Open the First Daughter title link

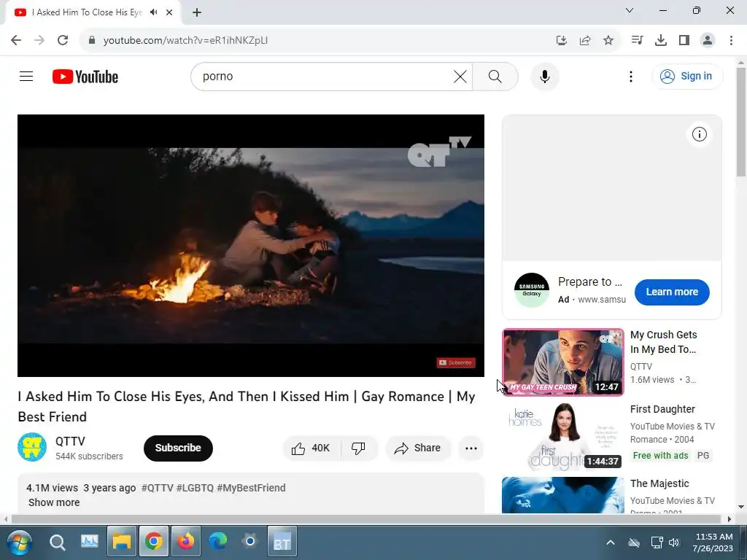point(662,410)
